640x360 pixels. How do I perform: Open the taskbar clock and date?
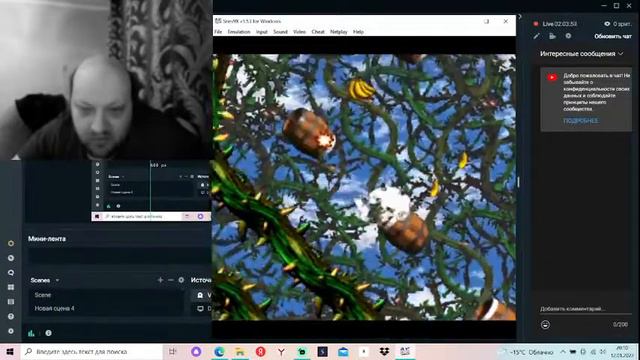622,352
